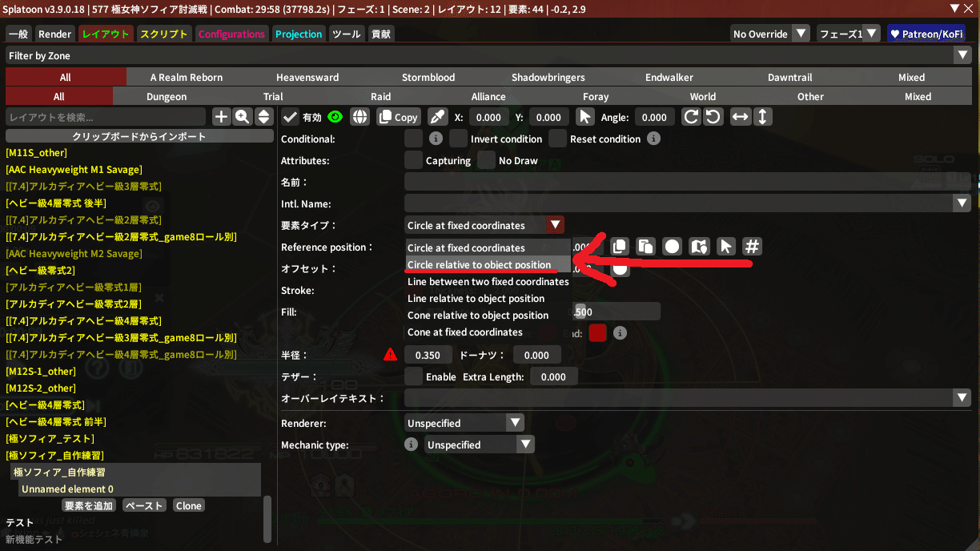Screen dimensions: 980x551
Task: Click info icon next to Mechanic type
Action: 412,444
